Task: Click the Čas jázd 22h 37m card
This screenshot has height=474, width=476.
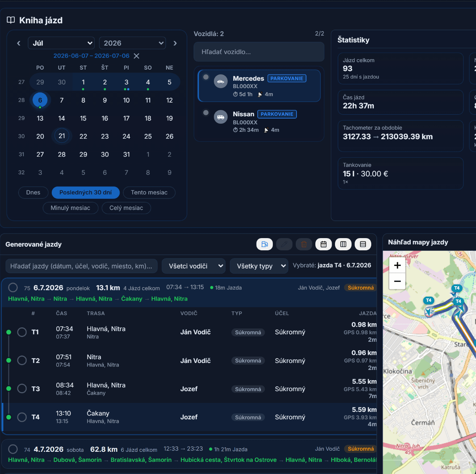Action: (x=401, y=102)
